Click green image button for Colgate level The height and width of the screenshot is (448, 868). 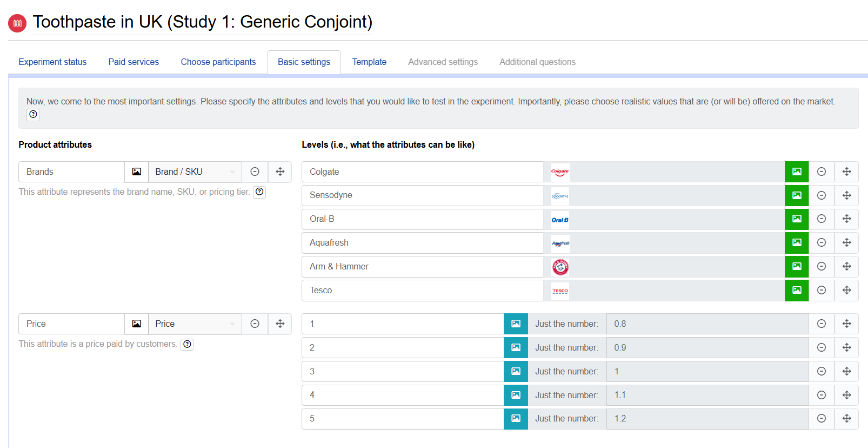tap(797, 172)
